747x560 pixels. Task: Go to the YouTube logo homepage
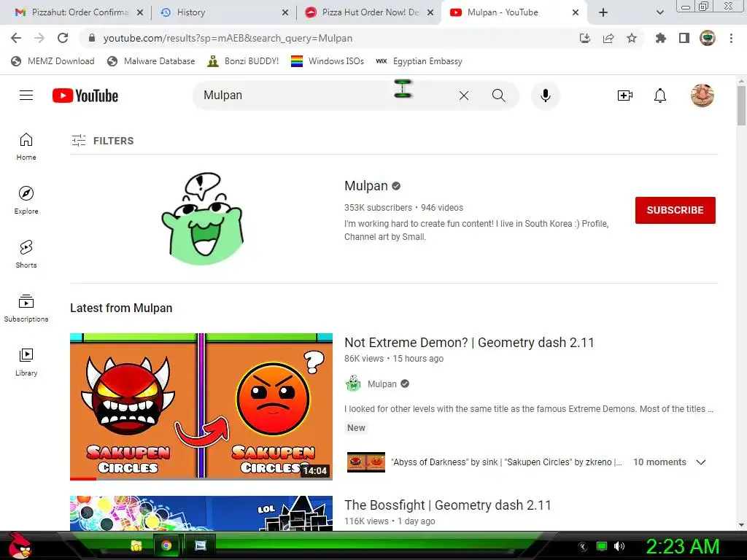(x=85, y=96)
